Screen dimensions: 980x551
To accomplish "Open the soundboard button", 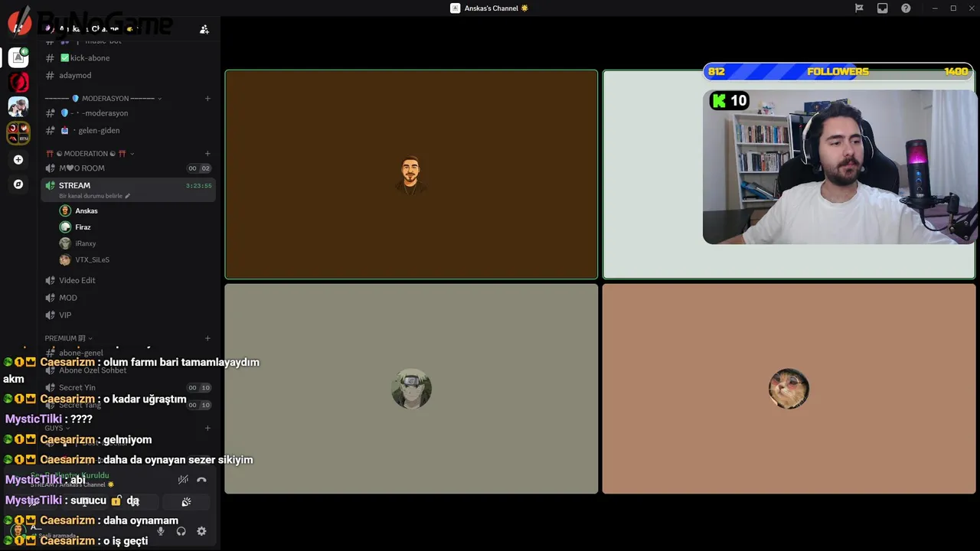I will coord(186,502).
